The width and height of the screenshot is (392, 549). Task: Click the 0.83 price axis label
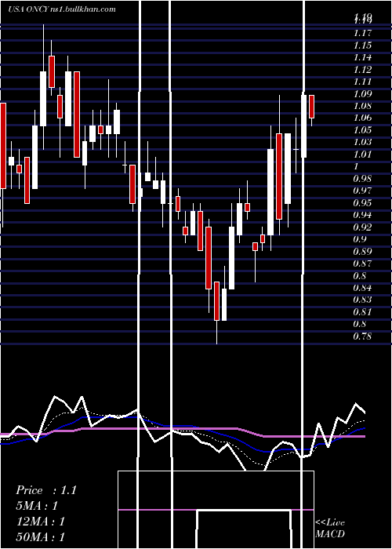[x=362, y=300]
